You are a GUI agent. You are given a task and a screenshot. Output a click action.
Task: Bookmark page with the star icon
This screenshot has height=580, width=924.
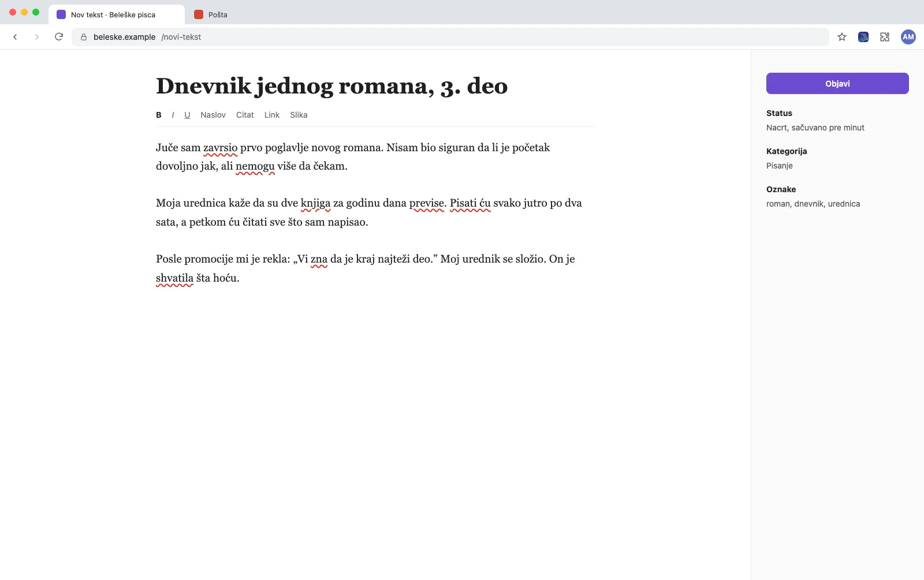coord(842,37)
